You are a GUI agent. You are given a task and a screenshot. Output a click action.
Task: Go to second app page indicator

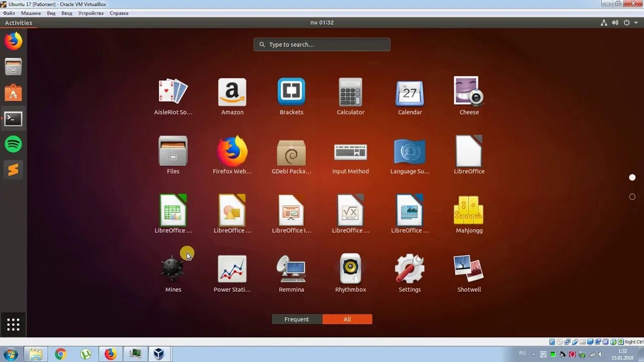click(x=632, y=197)
